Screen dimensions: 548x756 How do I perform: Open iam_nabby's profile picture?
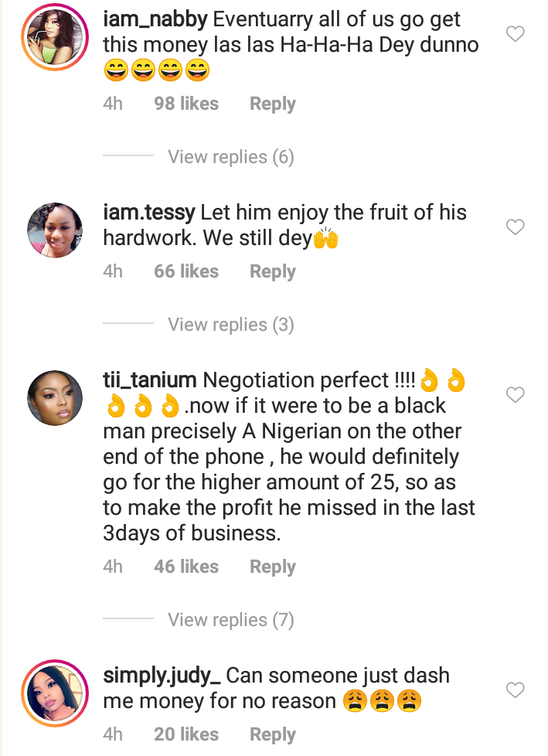coord(55,39)
